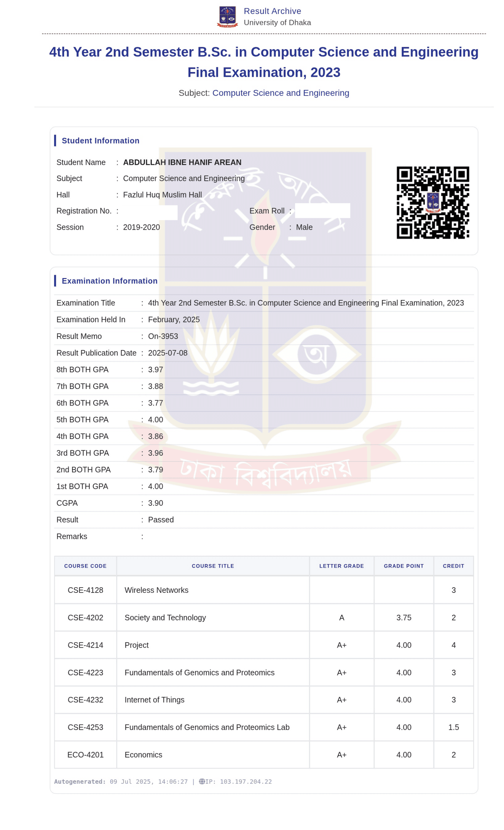This screenshot has width=504, height=830.
Task: Click the Examination Information section heading
Action: tap(109, 281)
